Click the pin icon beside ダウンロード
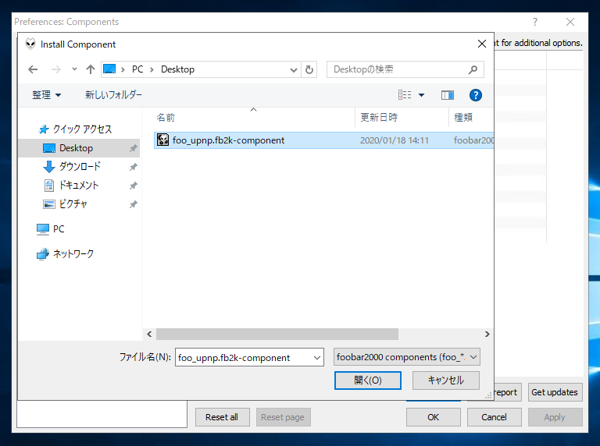Image resolution: width=600 pixels, height=446 pixels. tap(133, 167)
